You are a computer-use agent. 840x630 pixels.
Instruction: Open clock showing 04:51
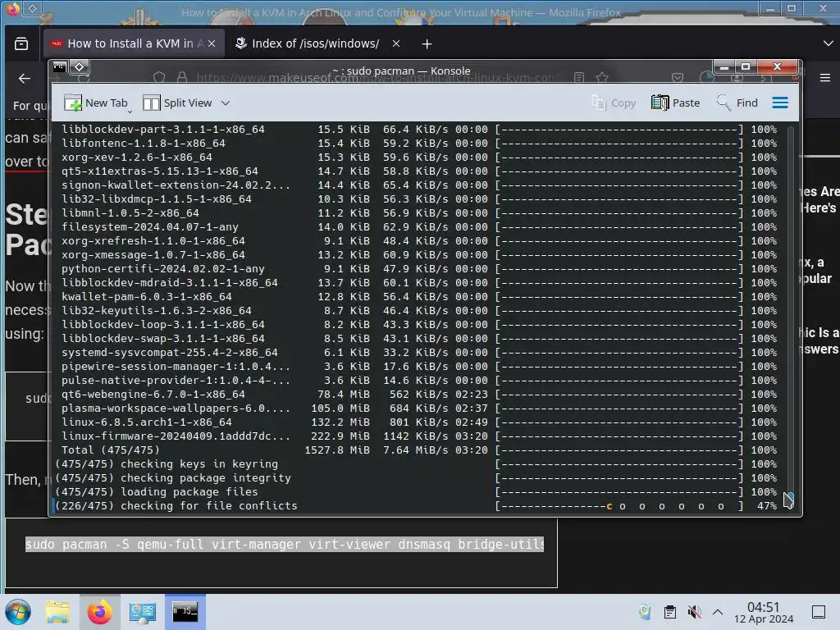click(x=764, y=612)
